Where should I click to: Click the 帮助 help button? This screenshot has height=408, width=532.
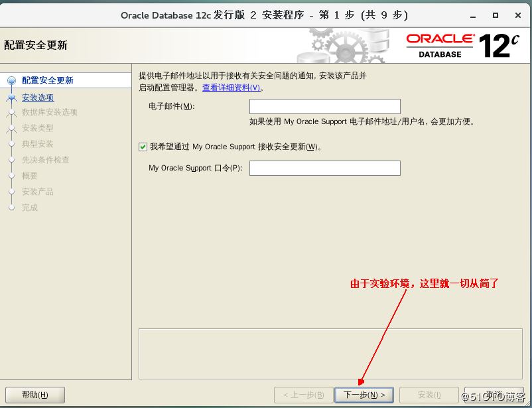point(34,395)
